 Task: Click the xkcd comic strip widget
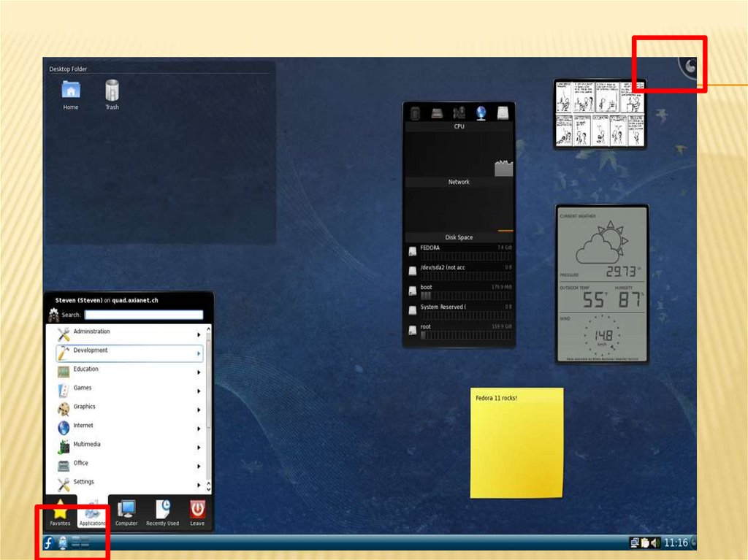pos(600,113)
